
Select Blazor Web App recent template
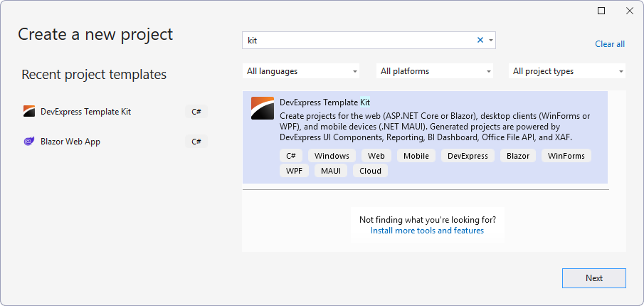pyautogui.click(x=70, y=142)
